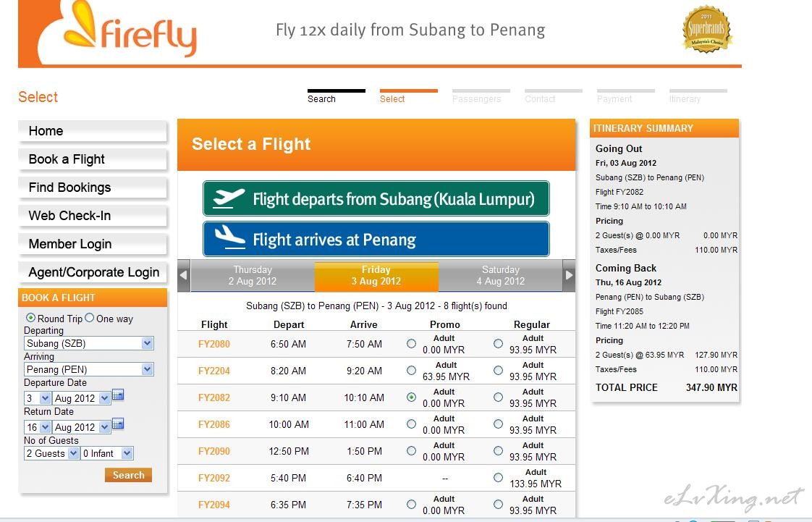Open flight FY2080 link
Screen dimensions: 812x522
(214, 344)
